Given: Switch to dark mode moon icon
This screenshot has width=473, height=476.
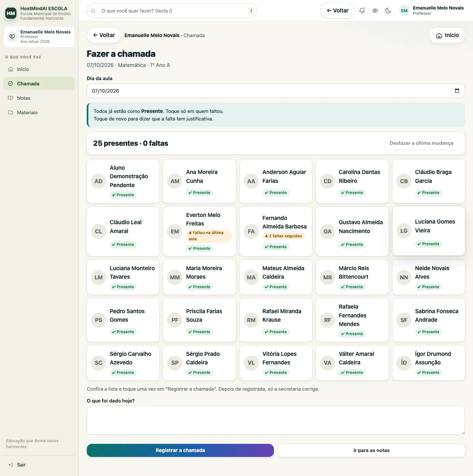Looking at the screenshot, I should point(388,11).
